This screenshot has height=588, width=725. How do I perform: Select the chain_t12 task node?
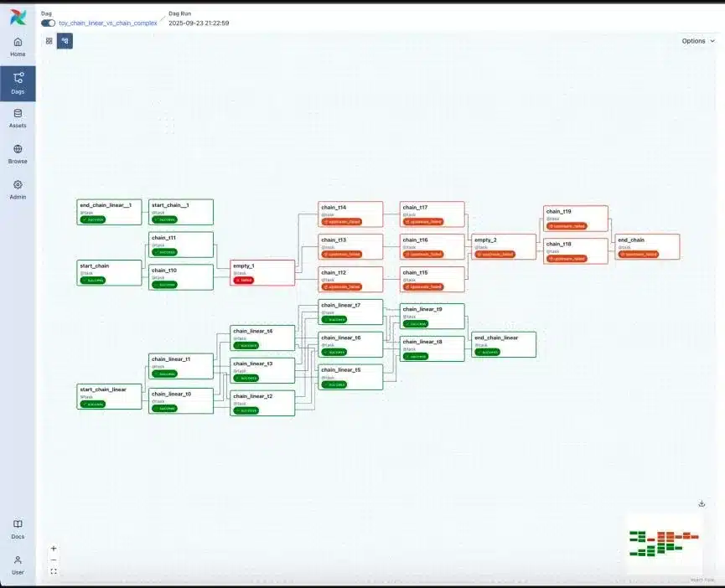pyautogui.click(x=350, y=280)
